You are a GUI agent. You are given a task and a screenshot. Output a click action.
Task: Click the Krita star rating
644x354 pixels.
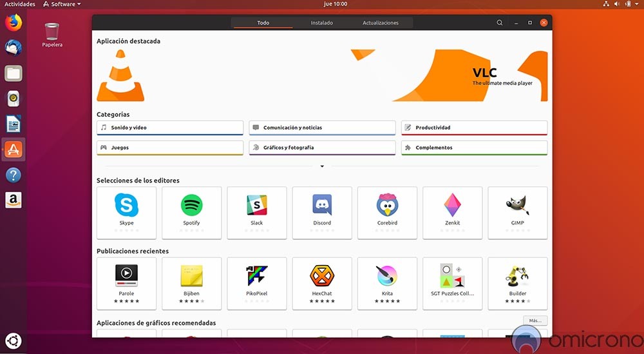coord(387,301)
